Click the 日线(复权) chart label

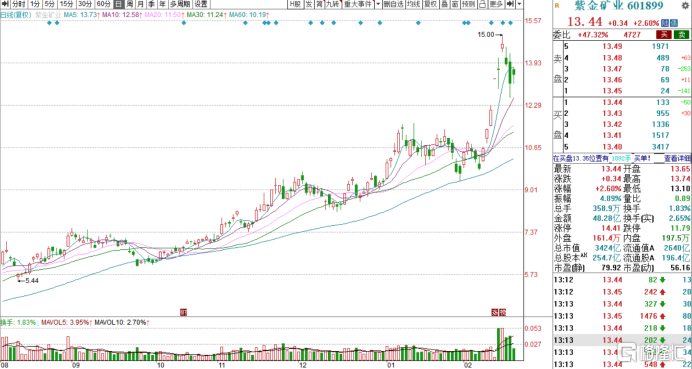click(16, 15)
